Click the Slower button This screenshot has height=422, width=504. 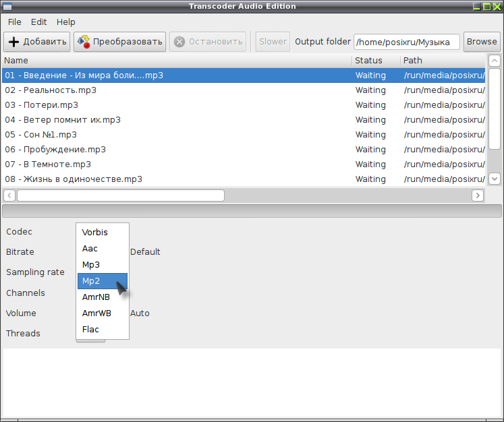(273, 42)
